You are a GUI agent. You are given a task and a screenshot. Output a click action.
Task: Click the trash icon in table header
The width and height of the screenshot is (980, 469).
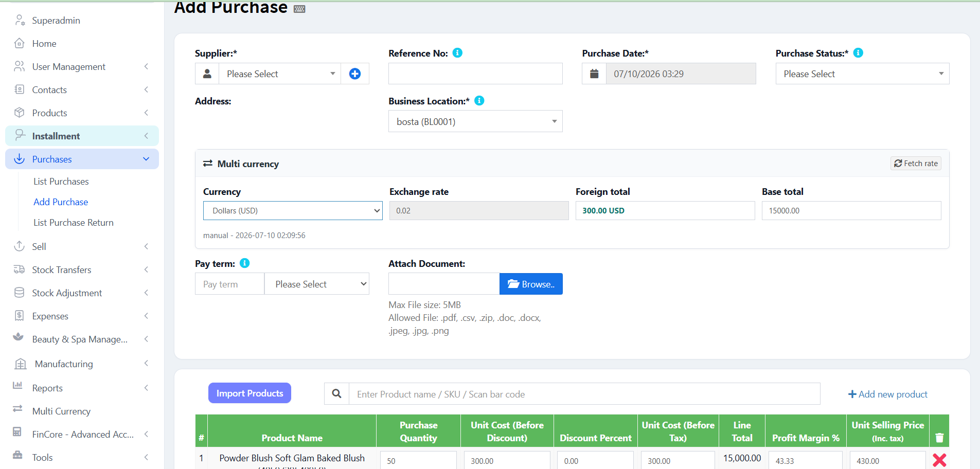[x=939, y=438]
